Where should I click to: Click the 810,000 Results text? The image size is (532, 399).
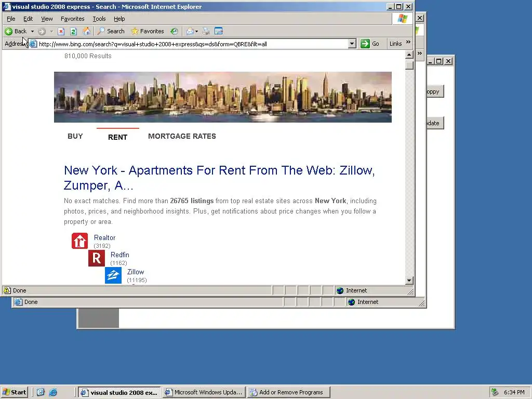point(88,56)
